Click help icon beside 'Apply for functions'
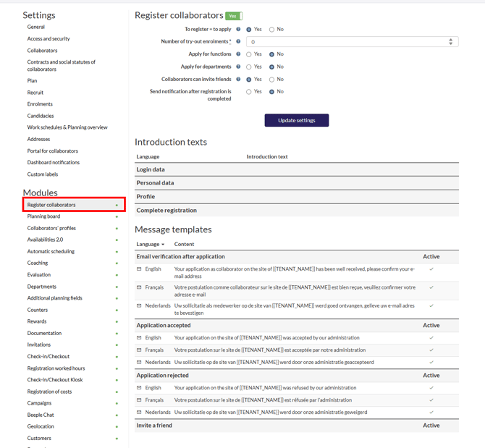 tap(238, 54)
